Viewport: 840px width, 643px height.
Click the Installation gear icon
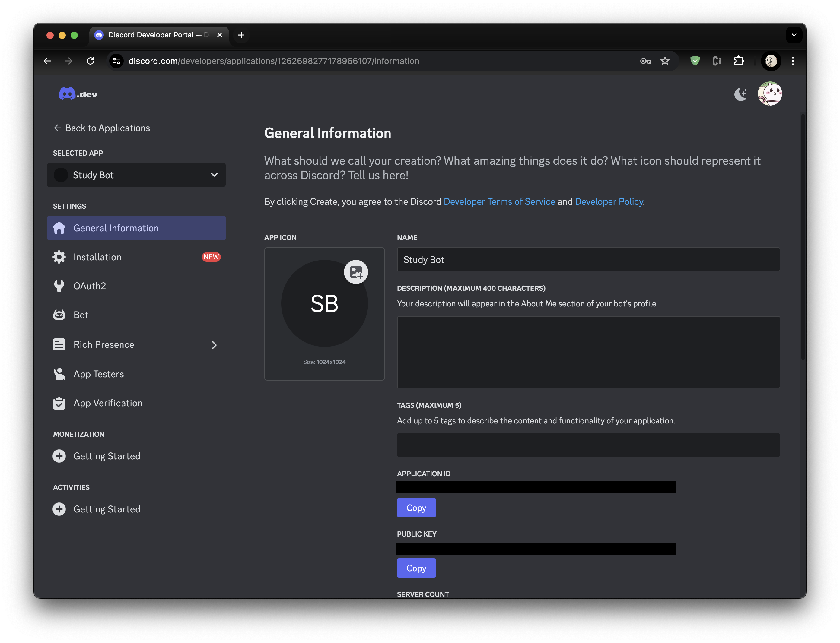click(x=59, y=257)
